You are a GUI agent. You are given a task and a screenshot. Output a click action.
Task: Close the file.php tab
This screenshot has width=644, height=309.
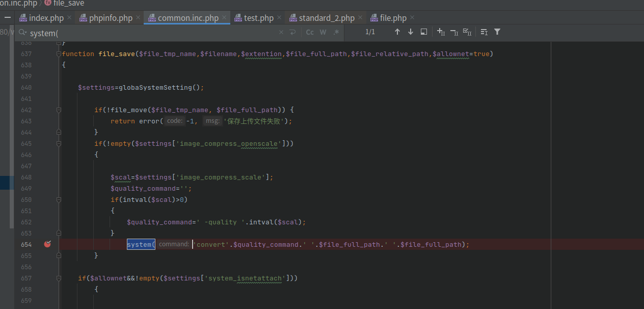pos(412,18)
